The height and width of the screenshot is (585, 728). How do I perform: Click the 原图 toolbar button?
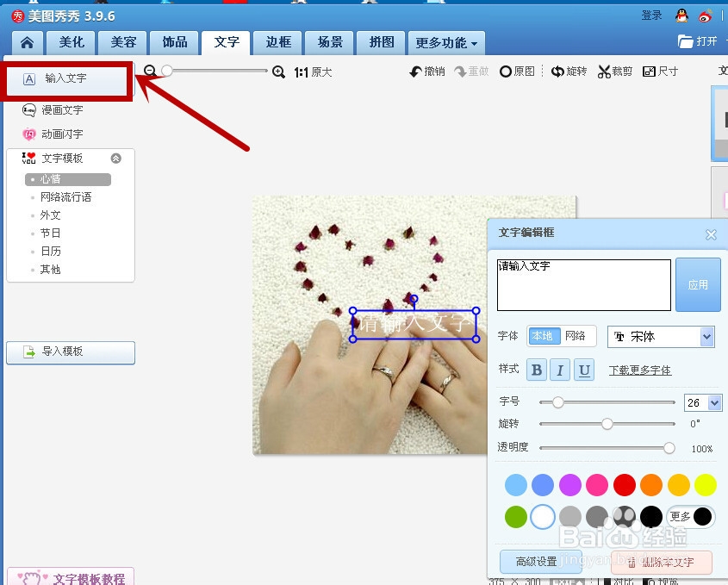517,72
